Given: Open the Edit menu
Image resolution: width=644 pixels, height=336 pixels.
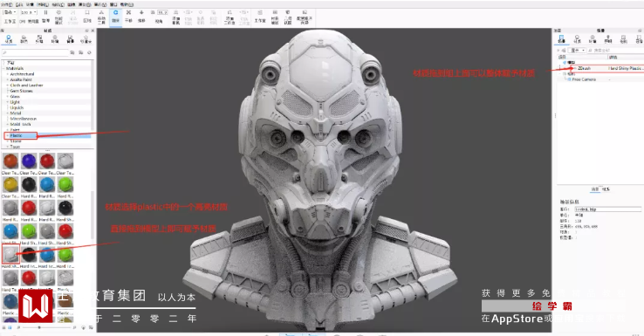Looking at the screenshot, I should (19, 4).
